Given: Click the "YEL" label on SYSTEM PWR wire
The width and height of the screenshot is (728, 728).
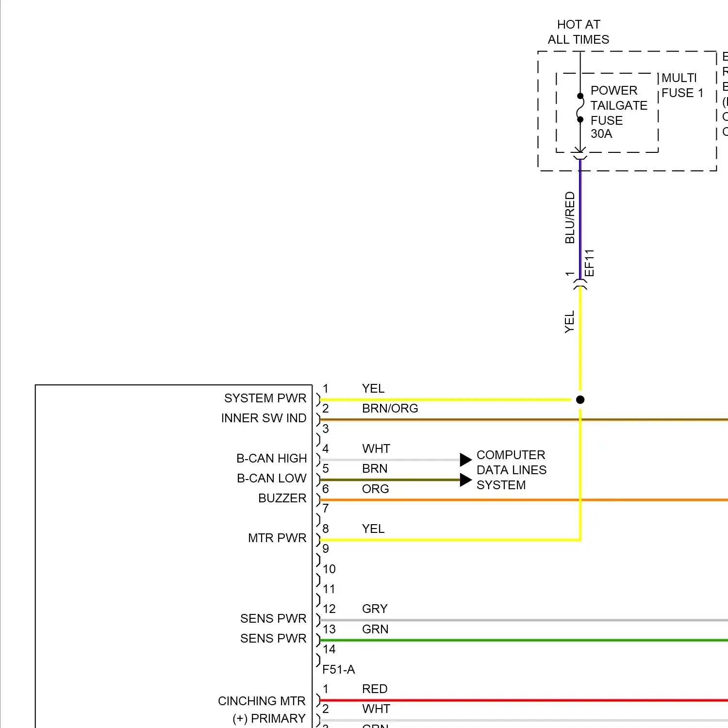Looking at the screenshot, I should 373,389.
